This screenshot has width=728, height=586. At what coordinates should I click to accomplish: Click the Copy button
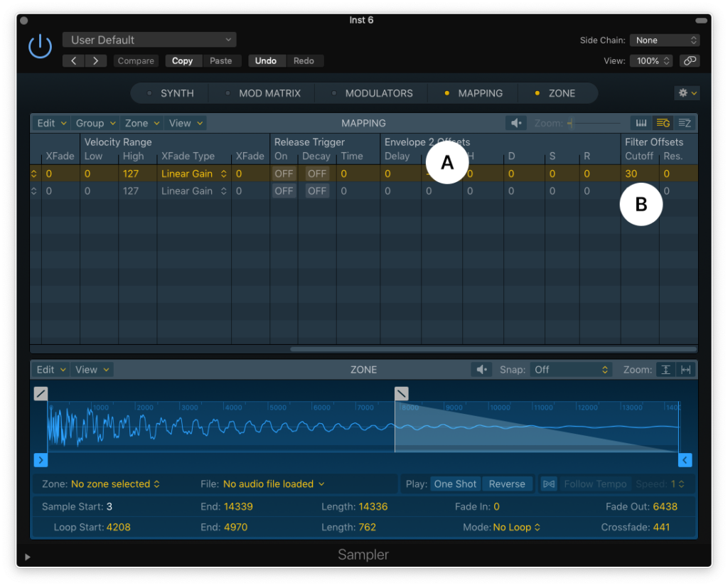pos(182,61)
